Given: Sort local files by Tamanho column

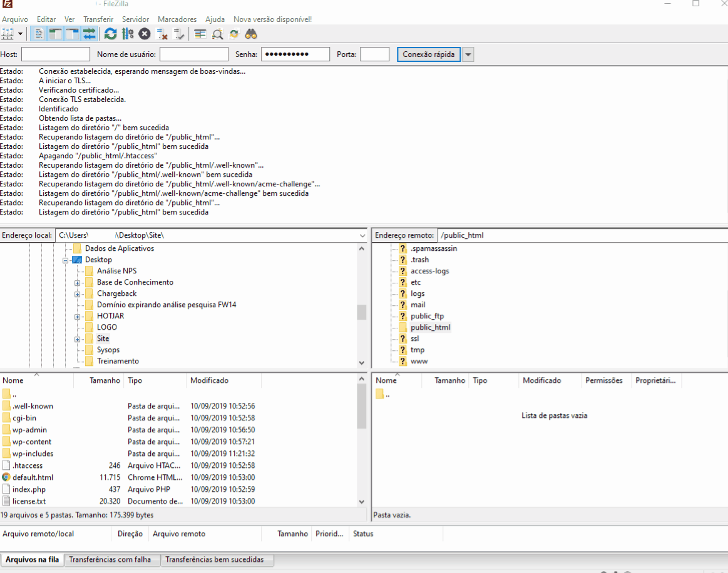Looking at the screenshot, I should (x=105, y=380).
